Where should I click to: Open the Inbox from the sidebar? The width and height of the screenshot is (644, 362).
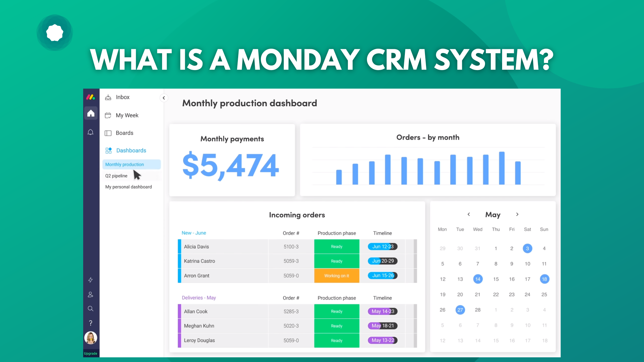(122, 97)
